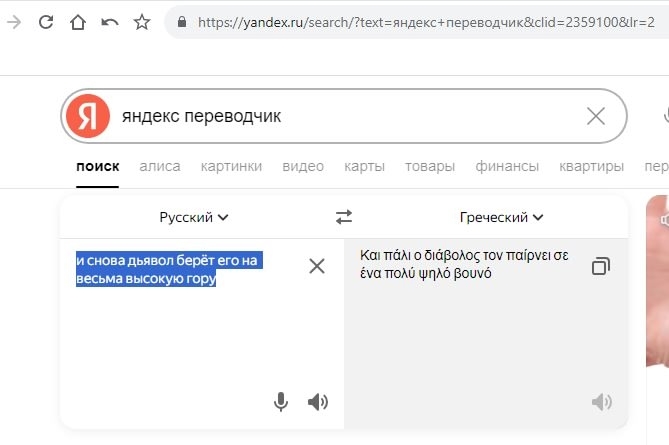Play the Greek translation audio

pos(601,402)
